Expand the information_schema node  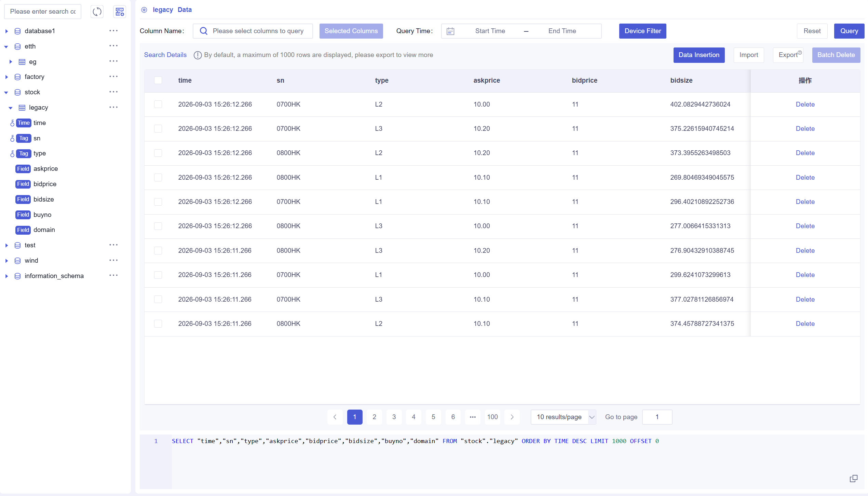click(x=6, y=276)
